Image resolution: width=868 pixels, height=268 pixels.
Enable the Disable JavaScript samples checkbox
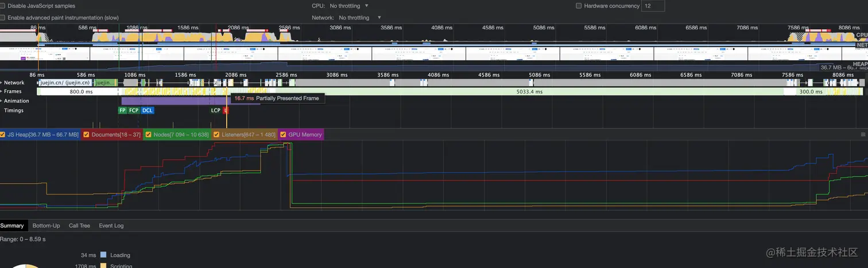(2, 6)
